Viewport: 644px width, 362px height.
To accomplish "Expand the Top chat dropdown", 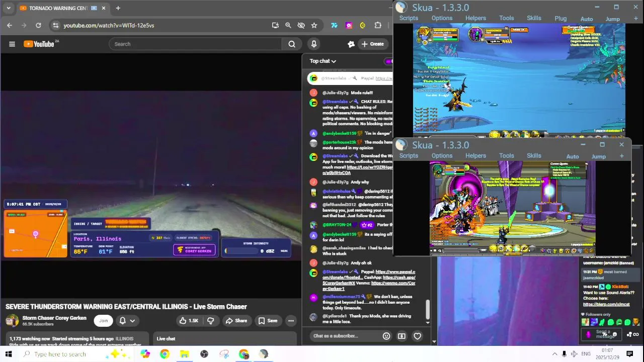I will pyautogui.click(x=323, y=61).
